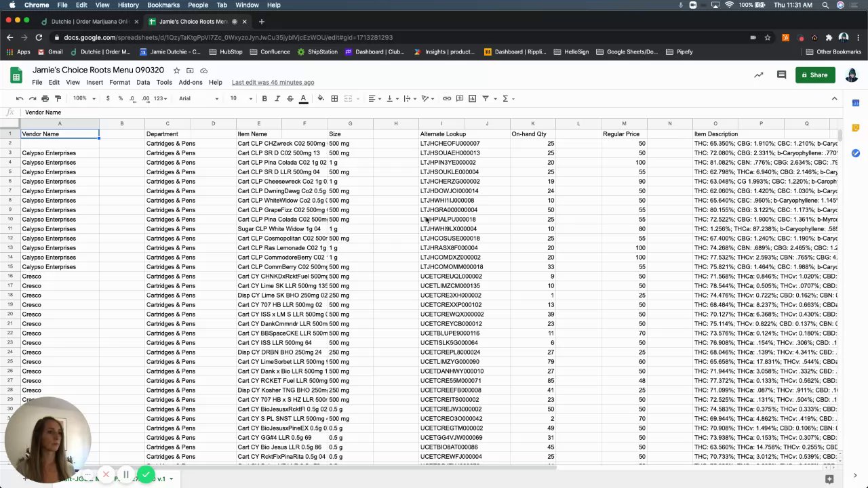Click 'Last edit was 46 minutes ago' link
Screen dimensions: 868x488
273,82
